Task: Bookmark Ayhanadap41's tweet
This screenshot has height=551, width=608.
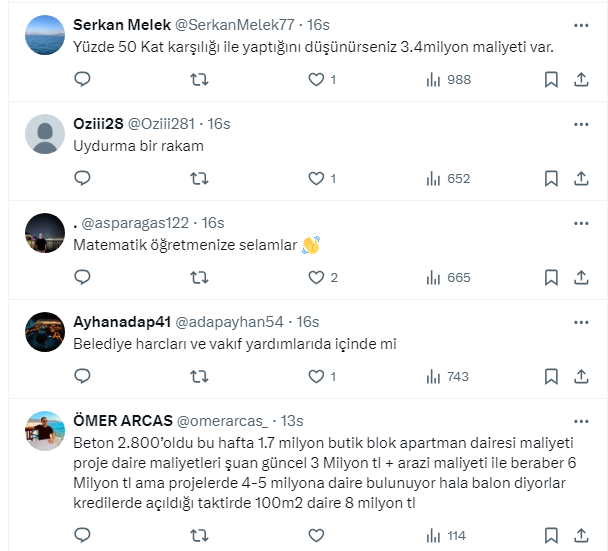Action: coord(551,376)
